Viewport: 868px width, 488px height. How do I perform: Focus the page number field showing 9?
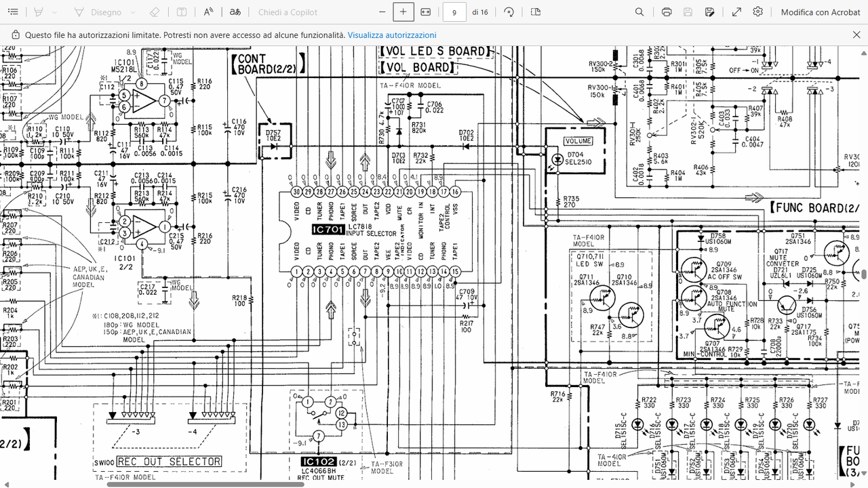tap(454, 12)
